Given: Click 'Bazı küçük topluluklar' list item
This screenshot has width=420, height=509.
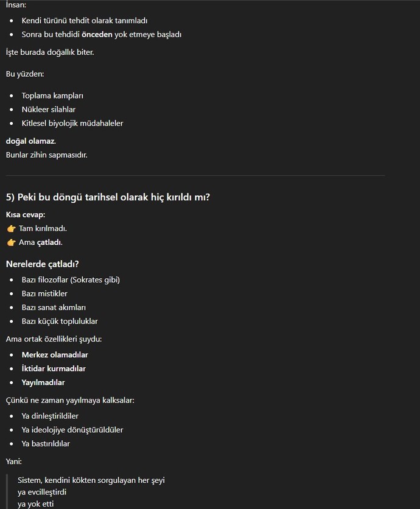Looking at the screenshot, I should point(60,321).
